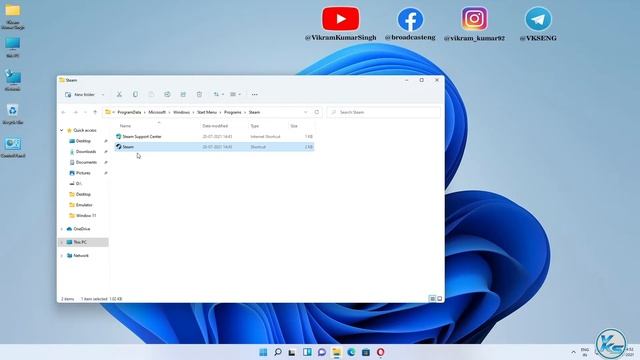Collapse the Quick access tree node
Viewport: 640px width, 360px height.
62,130
